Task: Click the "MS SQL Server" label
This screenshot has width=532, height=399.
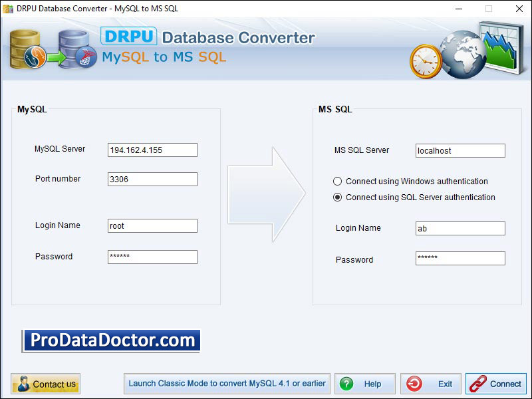Action: pyautogui.click(x=362, y=150)
